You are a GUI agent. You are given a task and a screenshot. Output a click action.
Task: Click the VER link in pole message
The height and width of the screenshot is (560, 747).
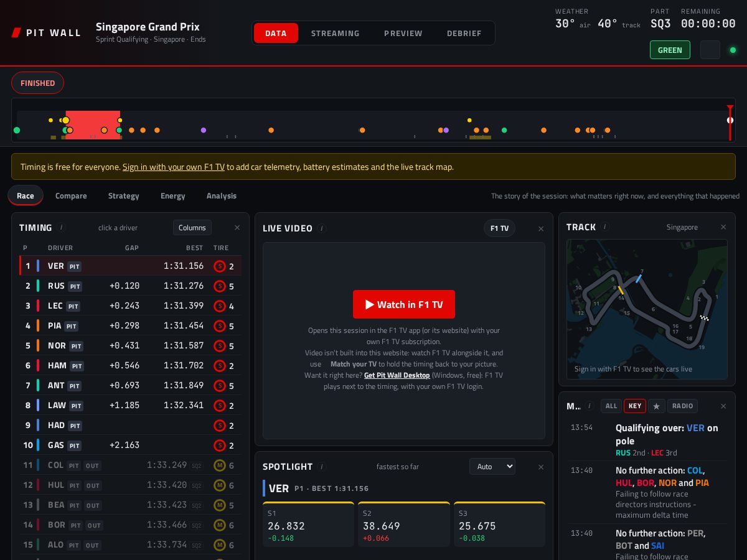(695, 428)
